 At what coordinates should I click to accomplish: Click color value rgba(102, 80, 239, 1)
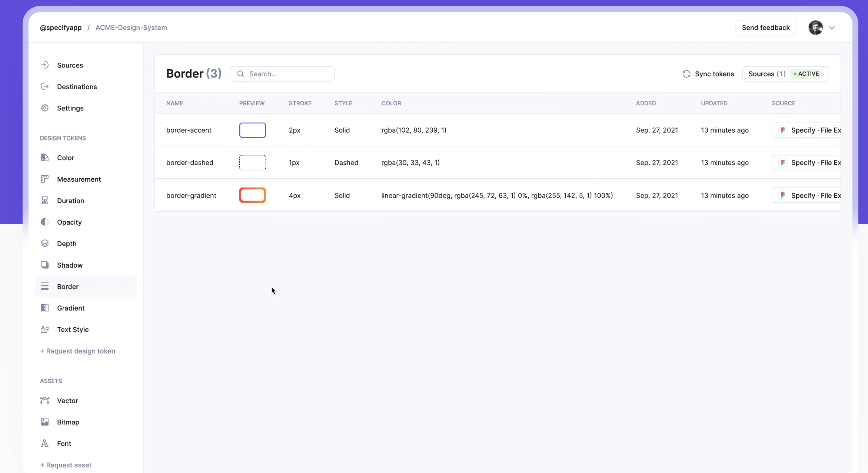click(414, 130)
